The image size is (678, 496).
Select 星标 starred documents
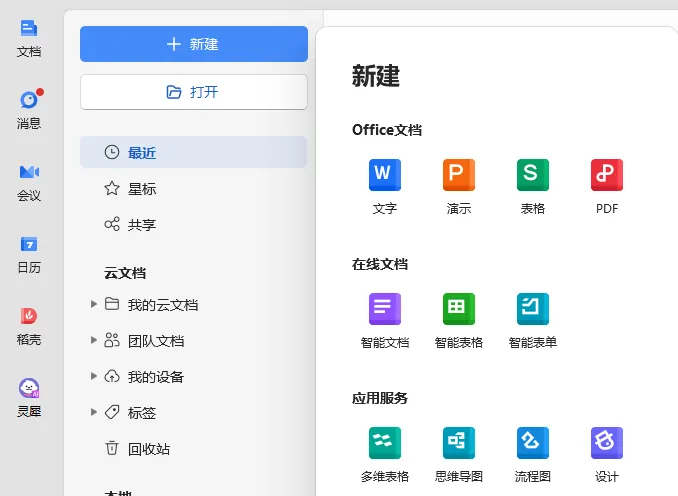[x=194, y=189]
